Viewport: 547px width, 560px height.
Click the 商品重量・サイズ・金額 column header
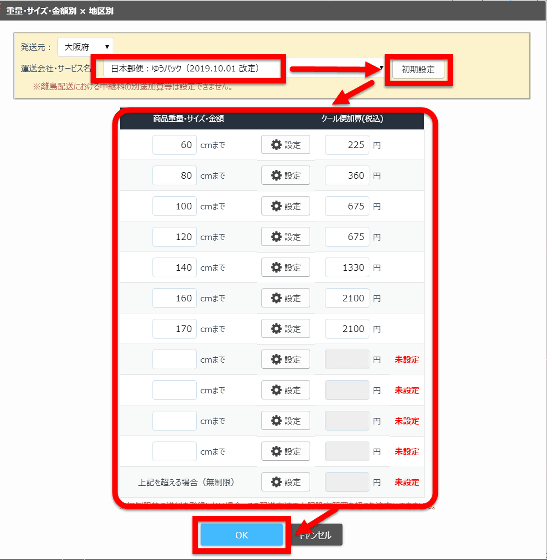(x=189, y=119)
